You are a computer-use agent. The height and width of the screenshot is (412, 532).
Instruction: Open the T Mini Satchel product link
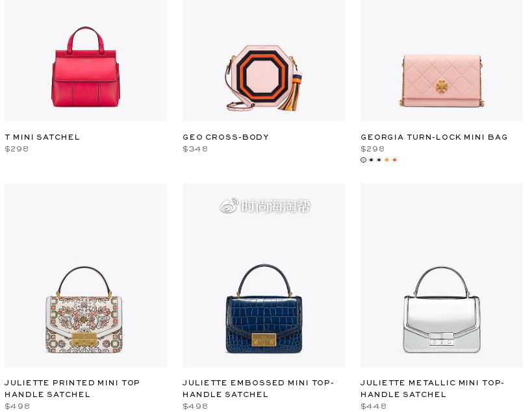[x=42, y=137]
